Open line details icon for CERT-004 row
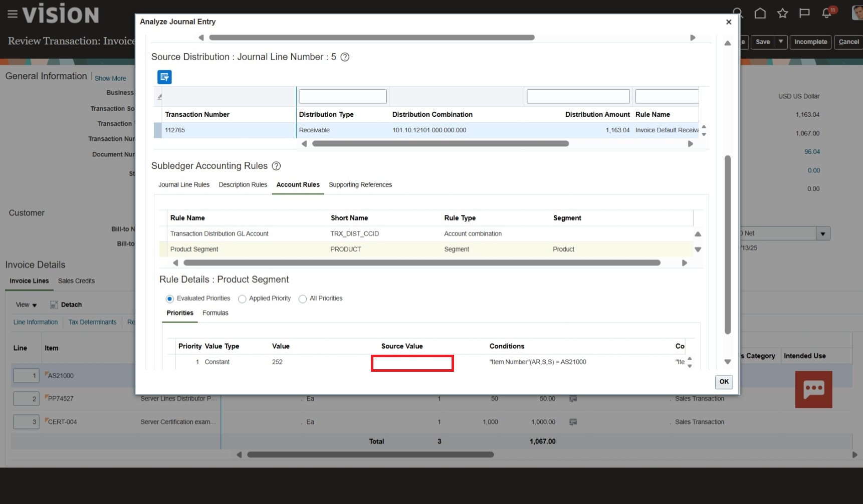 (x=573, y=422)
